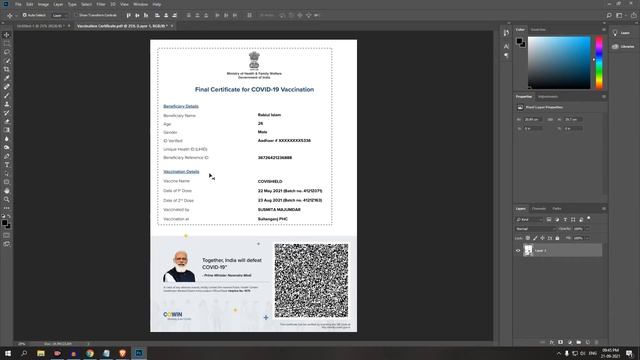Open the Image menu
Screen dimensions: 640x360
[x=43, y=4]
